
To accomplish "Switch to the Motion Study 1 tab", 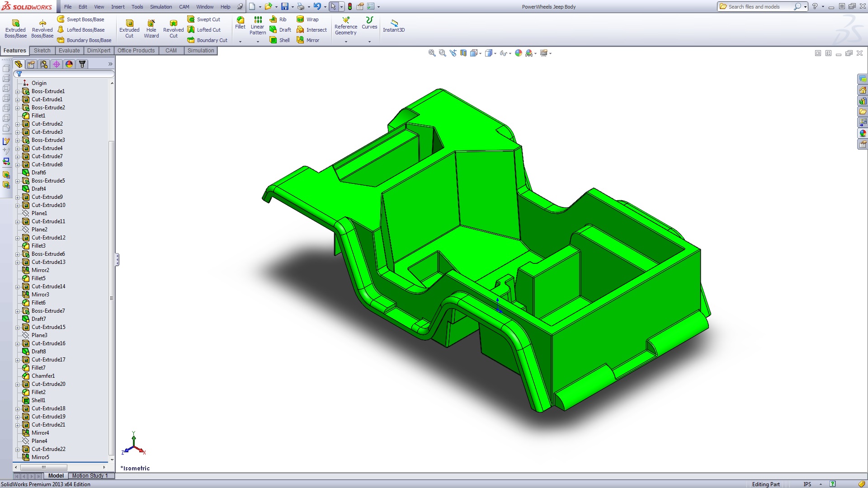I will click(x=90, y=476).
